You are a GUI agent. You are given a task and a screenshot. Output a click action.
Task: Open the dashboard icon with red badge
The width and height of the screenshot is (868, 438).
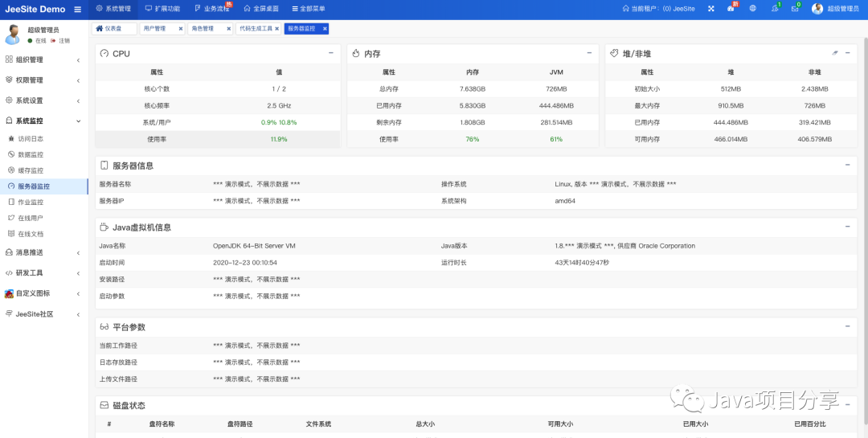pyautogui.click(x=731, y=9)
